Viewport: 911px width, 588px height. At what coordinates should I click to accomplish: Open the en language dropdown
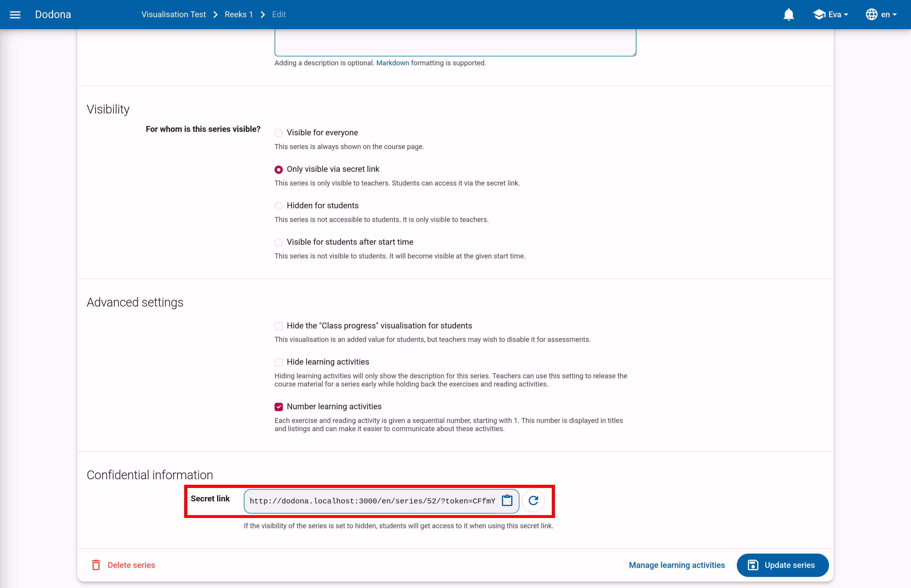point(881,15)
